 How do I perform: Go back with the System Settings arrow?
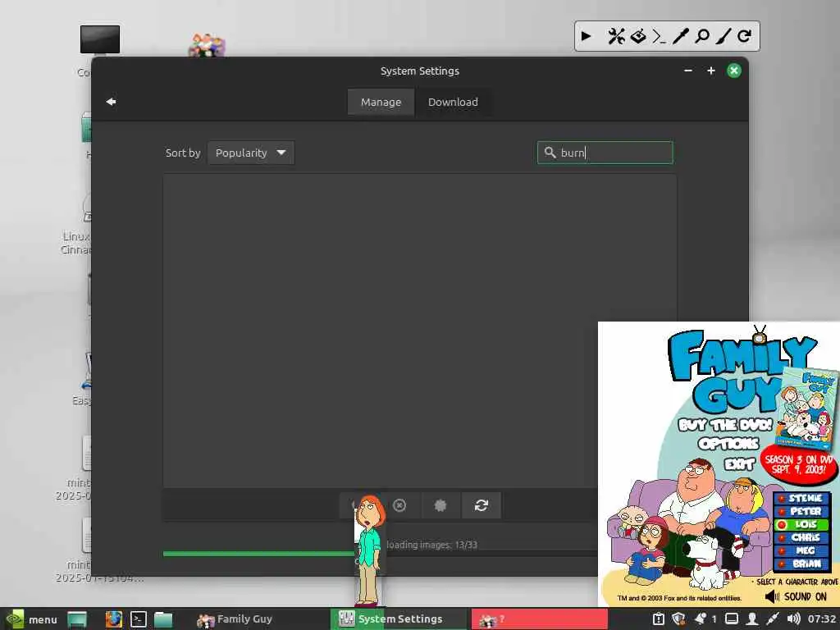point(111,102)
